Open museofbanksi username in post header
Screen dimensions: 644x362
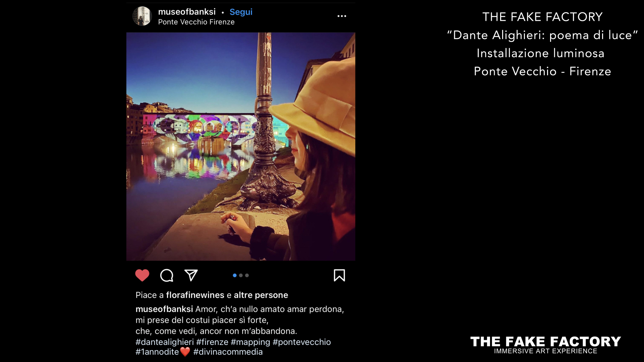(187, 12)
